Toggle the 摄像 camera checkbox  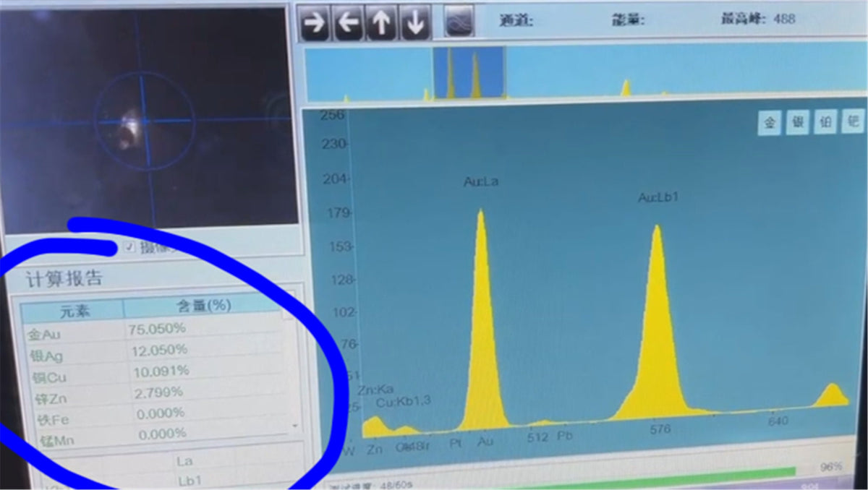point(129,247)
